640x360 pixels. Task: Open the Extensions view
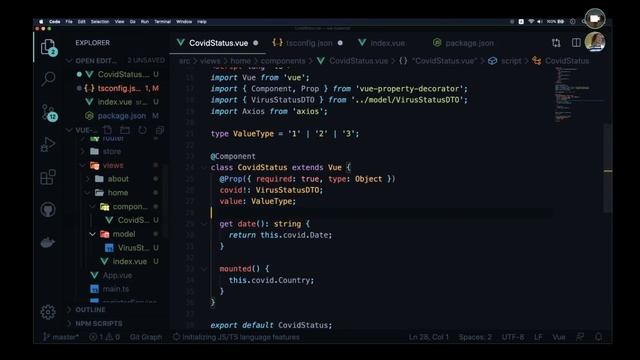(x=48, y=177)
